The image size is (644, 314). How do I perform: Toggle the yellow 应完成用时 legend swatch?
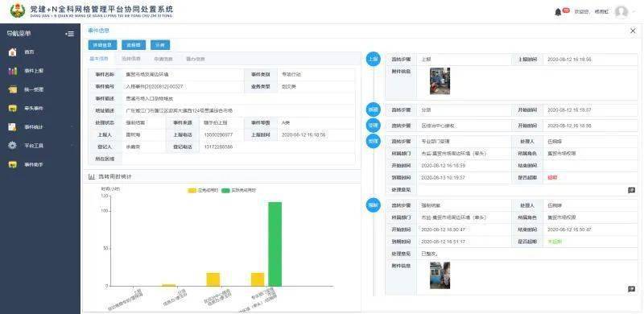(x=192, y=190)
